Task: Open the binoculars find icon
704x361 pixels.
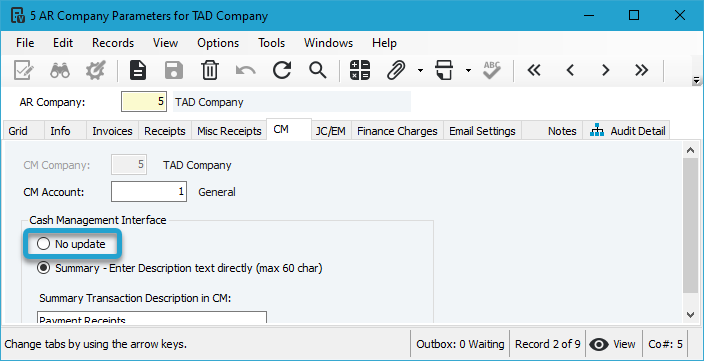Action: 60,70
